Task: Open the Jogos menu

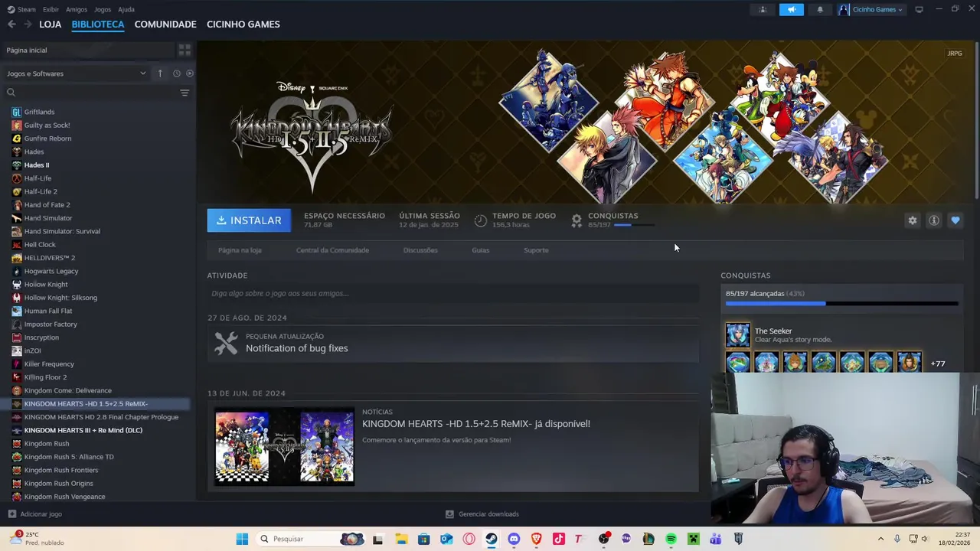Action: tap(103, 9)
